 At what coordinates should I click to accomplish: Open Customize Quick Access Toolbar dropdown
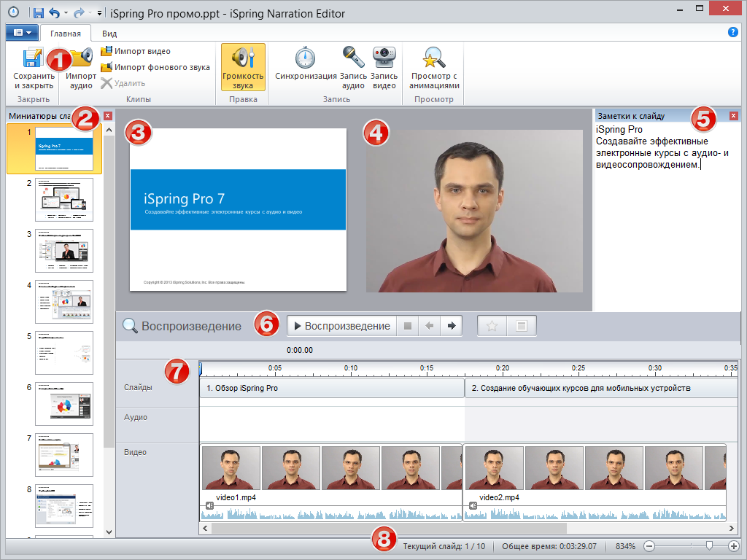pos(99,13)
